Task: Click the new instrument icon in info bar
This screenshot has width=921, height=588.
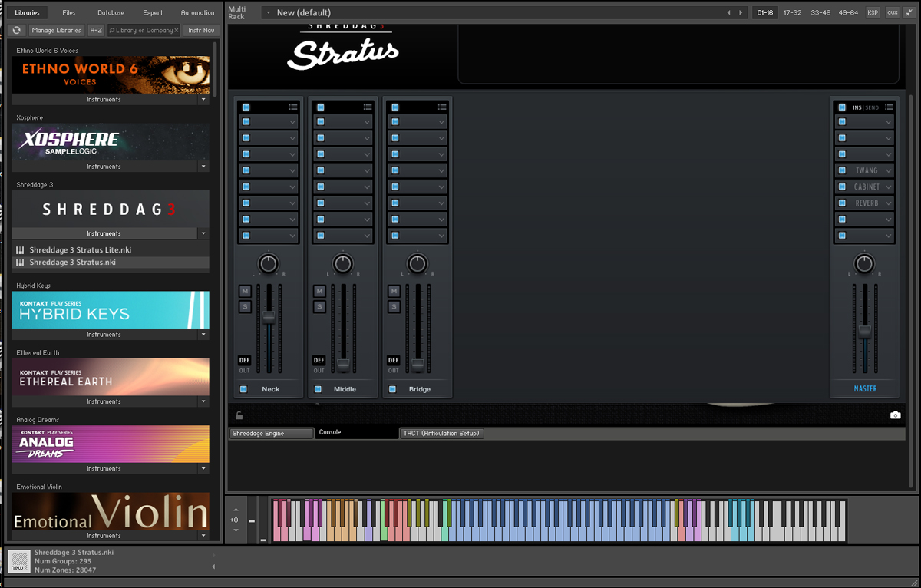Action: [x=19, y=561]
